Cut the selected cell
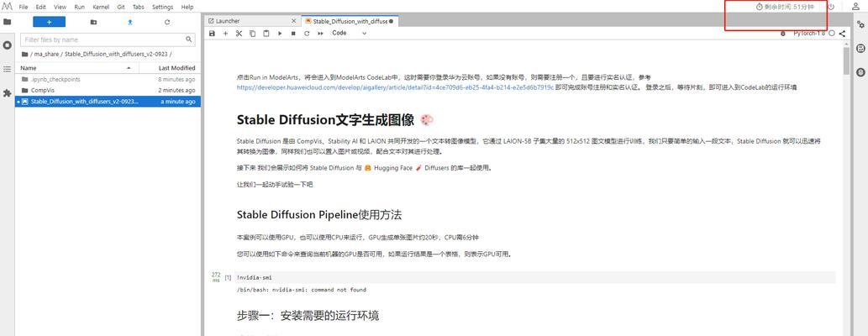Image resolution: width=868 pixels, height=336 pixels. coord(239,34)
